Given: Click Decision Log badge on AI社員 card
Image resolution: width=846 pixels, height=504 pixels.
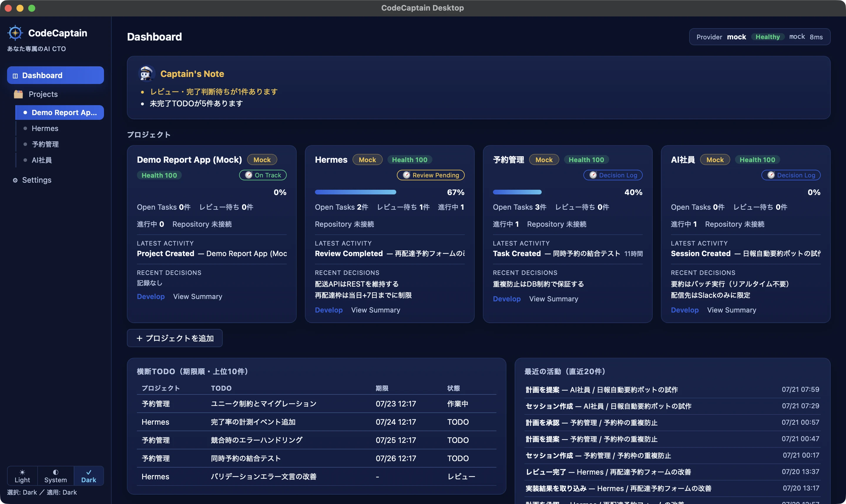Looking at the screenshot, I should 791,175.
